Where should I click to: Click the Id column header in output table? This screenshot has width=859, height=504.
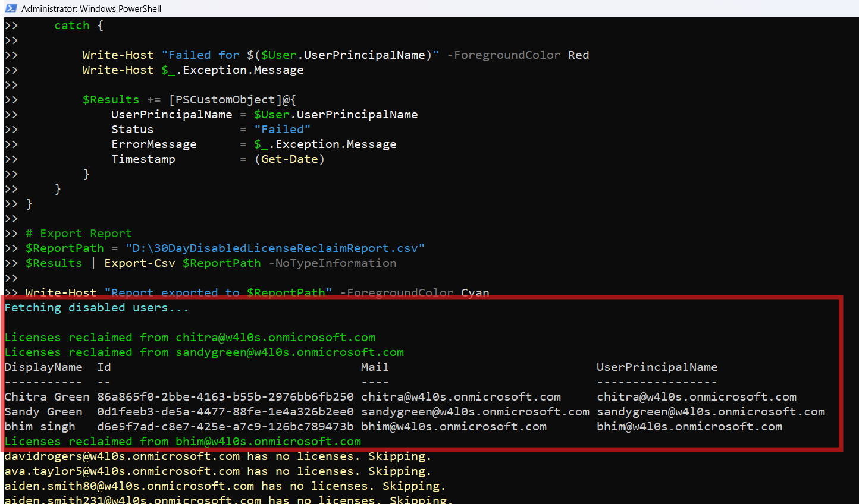point(104,367)
